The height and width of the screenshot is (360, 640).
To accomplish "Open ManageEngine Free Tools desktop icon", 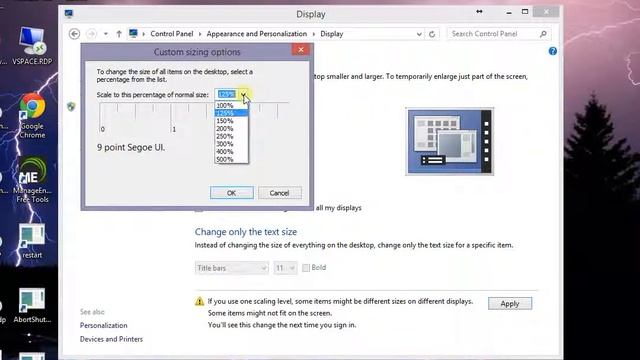I will pyautogui.click(x=32, y=180).
